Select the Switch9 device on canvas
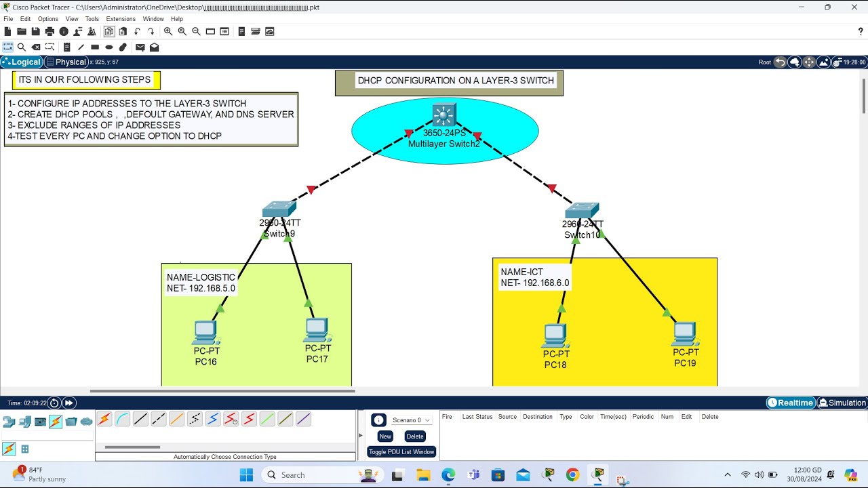The image size is (868, 488). tap(279, 209)
